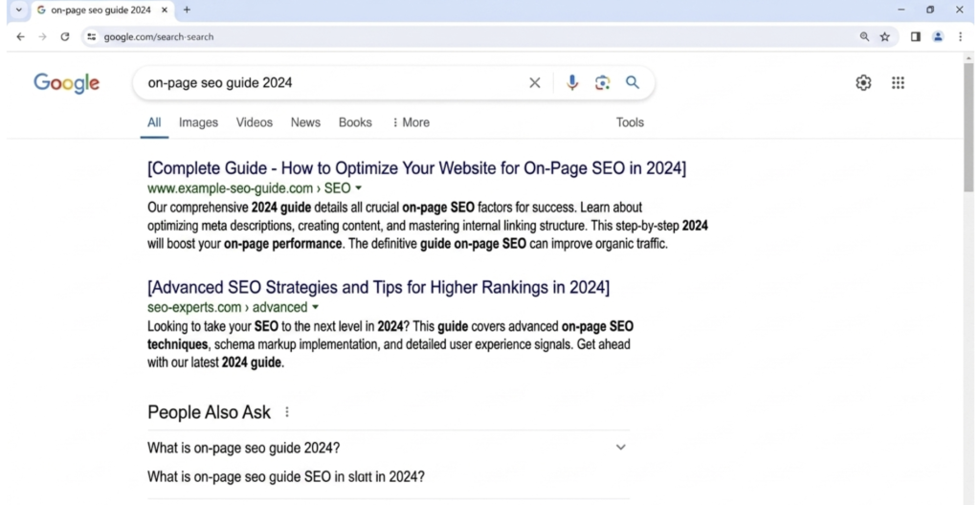Go to Google home via logo
This screenshot has width=980, height=505.
66,83
